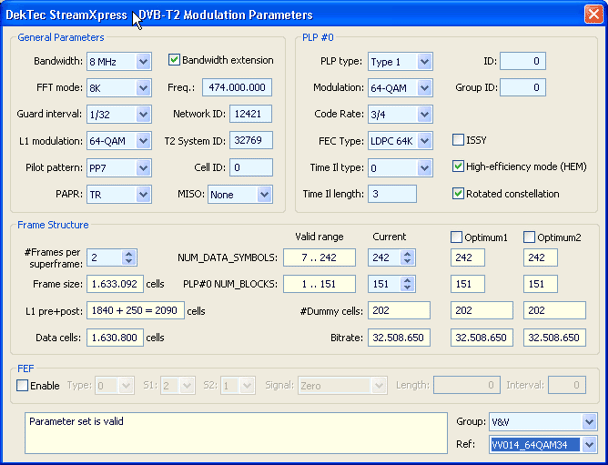The width and height of the screenshot is (608, 465).
Task: Click the 'Parameter set is valid' message box
Action: pyautogui.click(x=236, y=433)
